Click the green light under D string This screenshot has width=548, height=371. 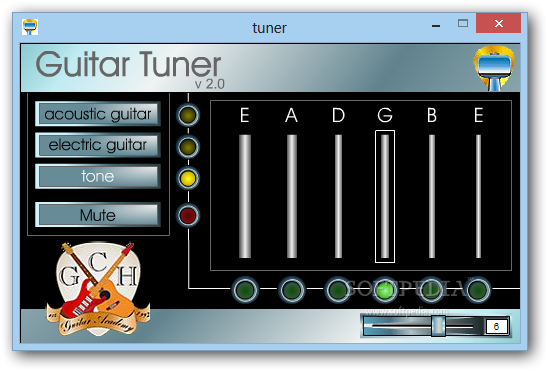(338, 290)
